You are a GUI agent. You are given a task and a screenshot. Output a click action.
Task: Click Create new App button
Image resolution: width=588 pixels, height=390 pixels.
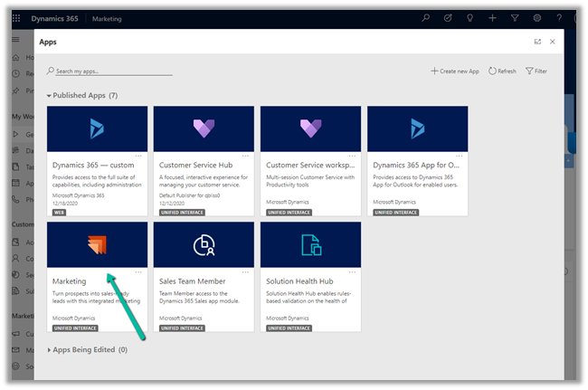455,71
